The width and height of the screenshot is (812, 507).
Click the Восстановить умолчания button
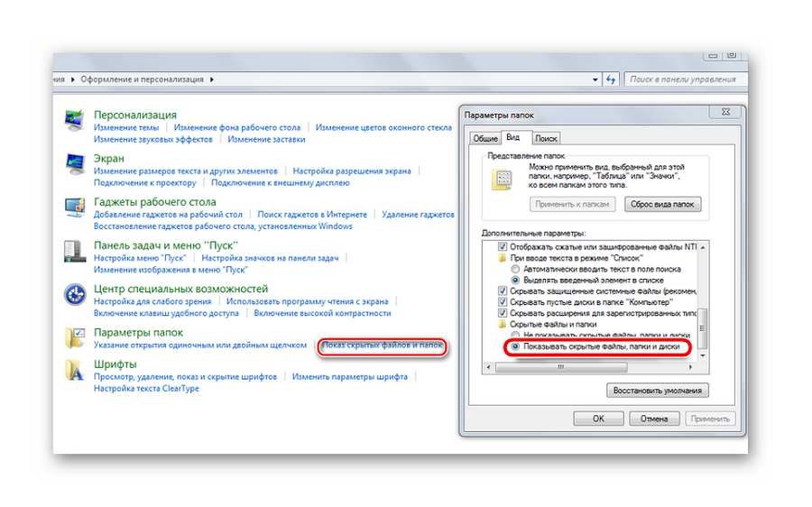point(658,391)
